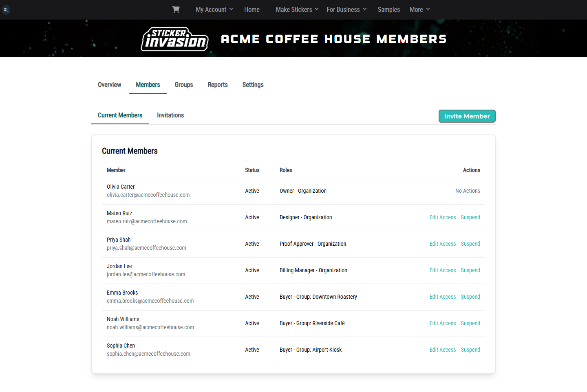The image size is (587, 392).
Task: Click priya.shah@acmecoffeehouse.com email
Action: [146, 248]
